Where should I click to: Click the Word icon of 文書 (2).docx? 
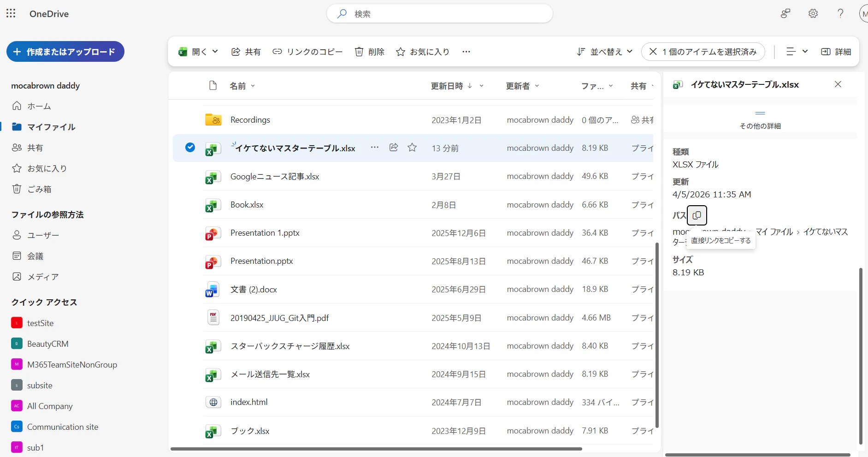click(213, 290)
